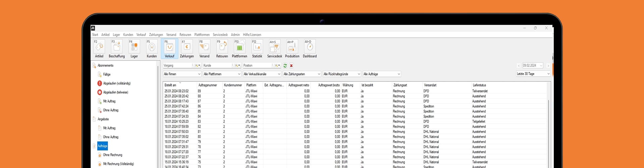Screen dimensions: 644x168
Task: Open the Plattformen toolbar icon
Action: pyautogui.click(x=239, y=47)
